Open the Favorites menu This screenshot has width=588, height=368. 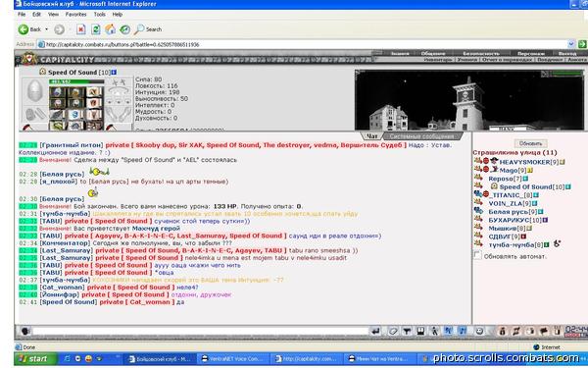click(x=75, y=15)
